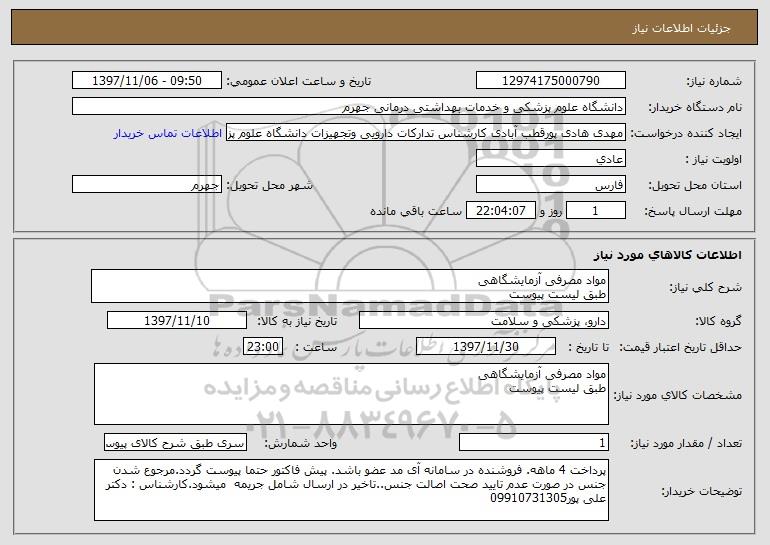This screenshot has width=770, height=545.
Task: Click the buyer notes text area
Action: [x=351, y=490]
